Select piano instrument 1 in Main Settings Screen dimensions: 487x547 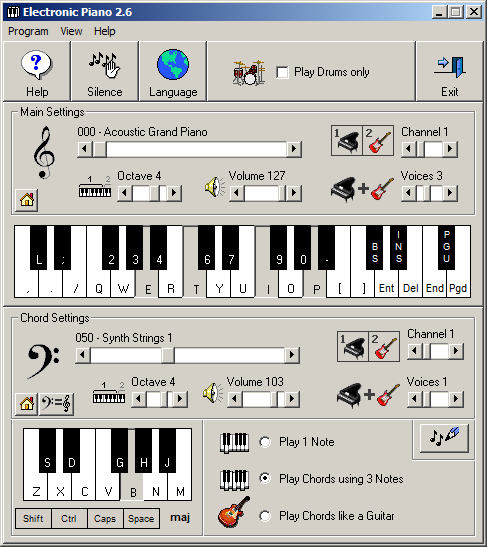[347, 141]
